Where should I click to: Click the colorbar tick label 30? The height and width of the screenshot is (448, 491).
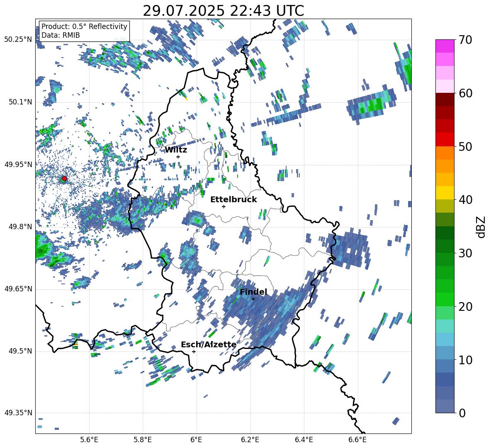[466, 253]
